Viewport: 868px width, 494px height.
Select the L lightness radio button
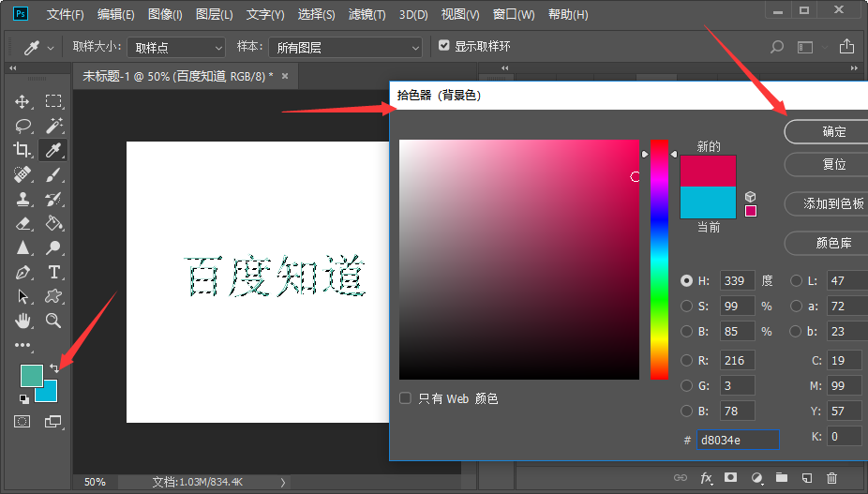[x=796, y=281]
